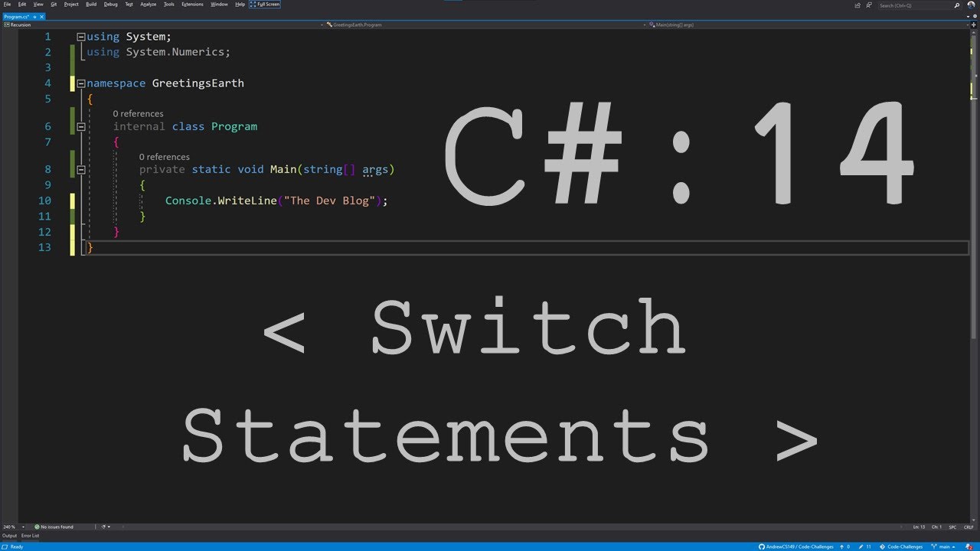This screenshot has width=980, height=551.
Task: Open the Extensions menu
Action: coord(192,5)
